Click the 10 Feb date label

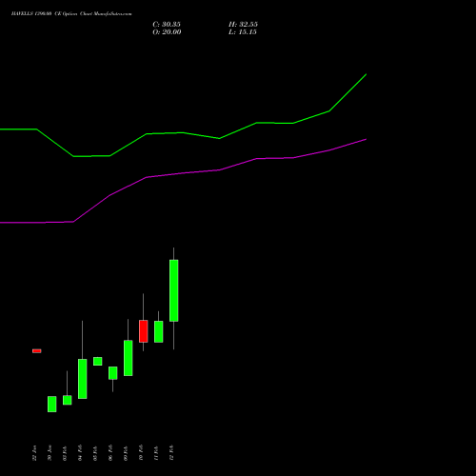tap(141, 453)
